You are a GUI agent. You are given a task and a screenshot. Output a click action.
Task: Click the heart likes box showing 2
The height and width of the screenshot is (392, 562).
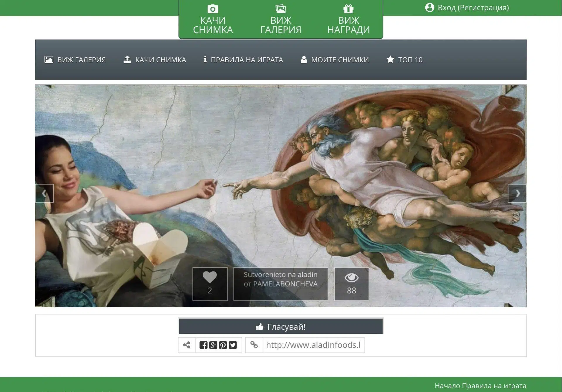[210, 284]
